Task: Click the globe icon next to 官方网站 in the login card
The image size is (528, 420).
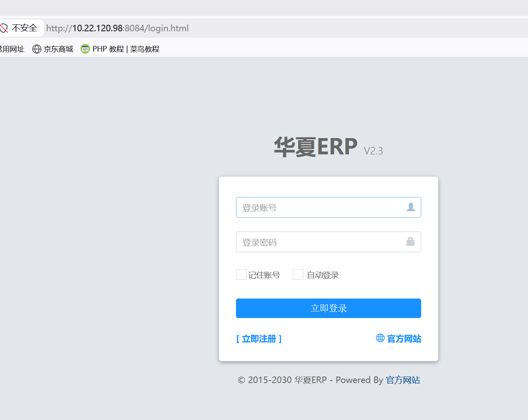Action: (380, 338)
